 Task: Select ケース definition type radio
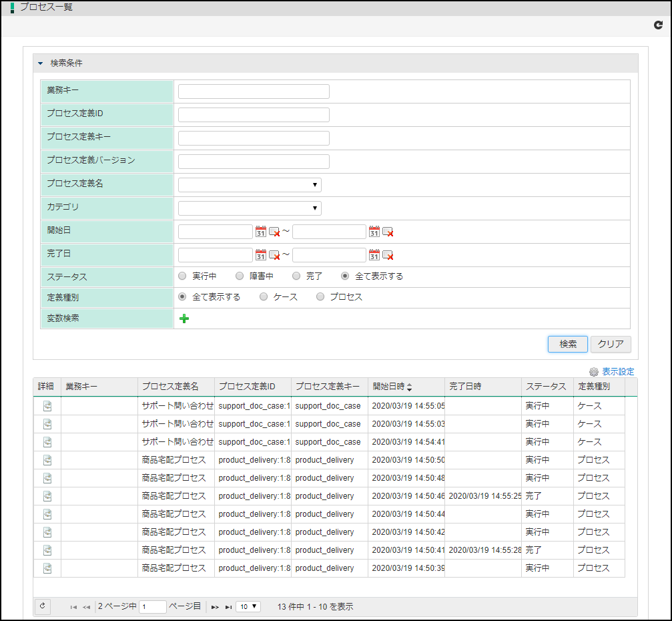click(264, 296)
